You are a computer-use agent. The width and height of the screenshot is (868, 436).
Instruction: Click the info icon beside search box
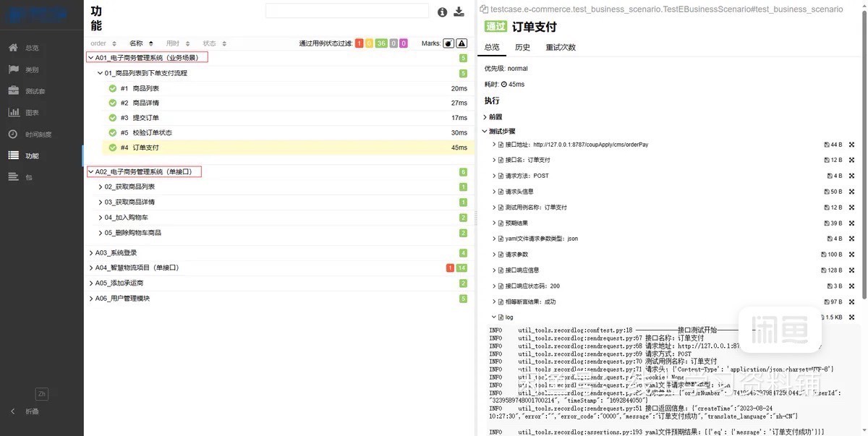(x=443, y=12)
